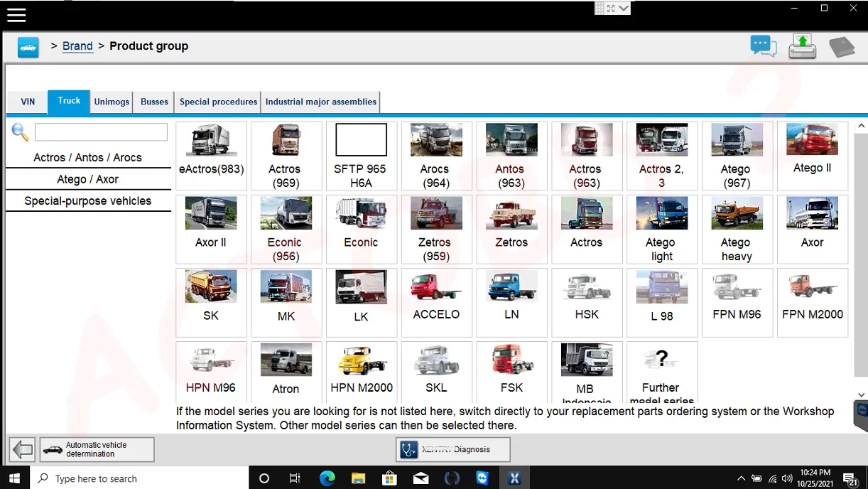Switch to the Unimogs tab
This screenshot has height=489, width=868.
point(112,102)
